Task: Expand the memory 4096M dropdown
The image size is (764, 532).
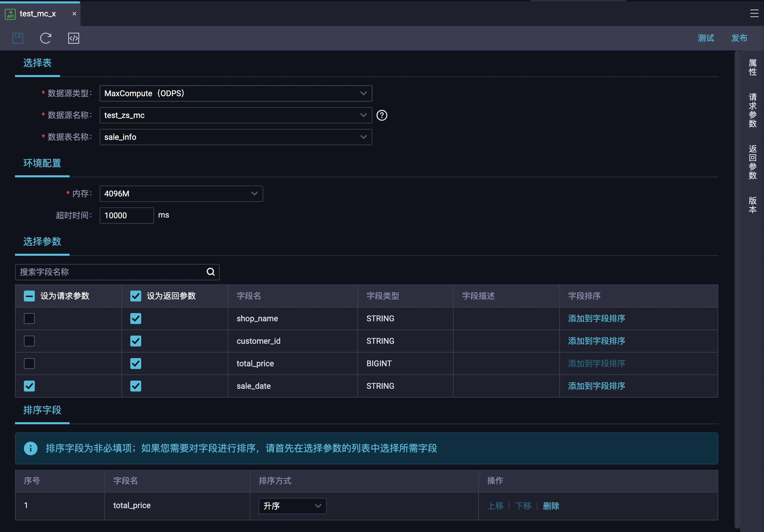Action: click(x=181, y=194)
